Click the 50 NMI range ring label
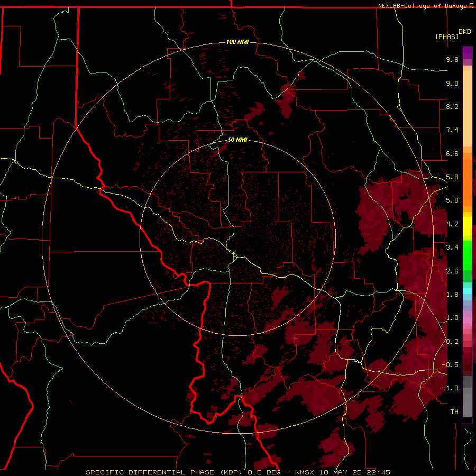 click(237, 140)
